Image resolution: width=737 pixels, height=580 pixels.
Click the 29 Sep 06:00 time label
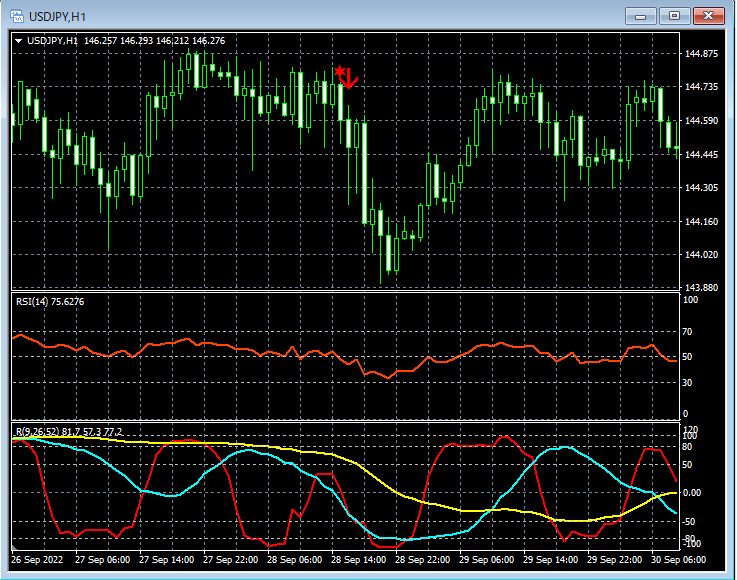click(x=486, y=560)
